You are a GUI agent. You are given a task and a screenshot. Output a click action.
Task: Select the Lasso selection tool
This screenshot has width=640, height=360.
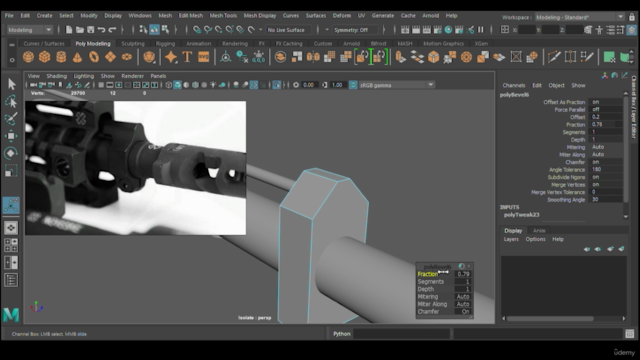[x=11, y=101]
